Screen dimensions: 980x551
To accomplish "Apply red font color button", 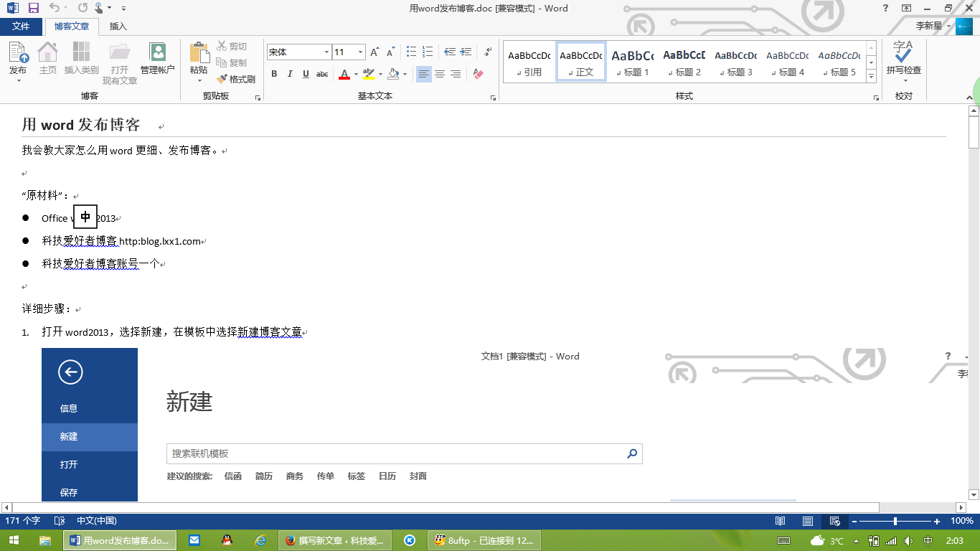I will pos(344,74).
